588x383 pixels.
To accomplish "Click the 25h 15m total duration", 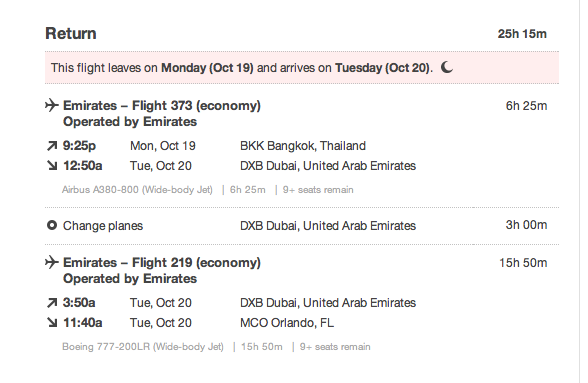I will [x=522, y=34].
